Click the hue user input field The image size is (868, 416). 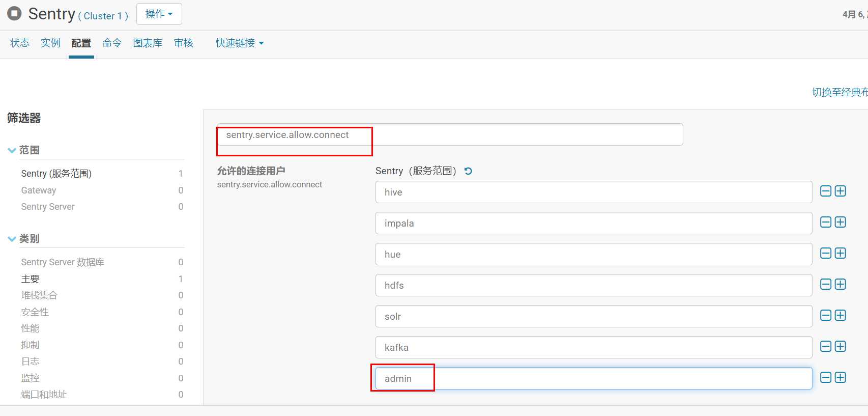[x=594, y=254]
